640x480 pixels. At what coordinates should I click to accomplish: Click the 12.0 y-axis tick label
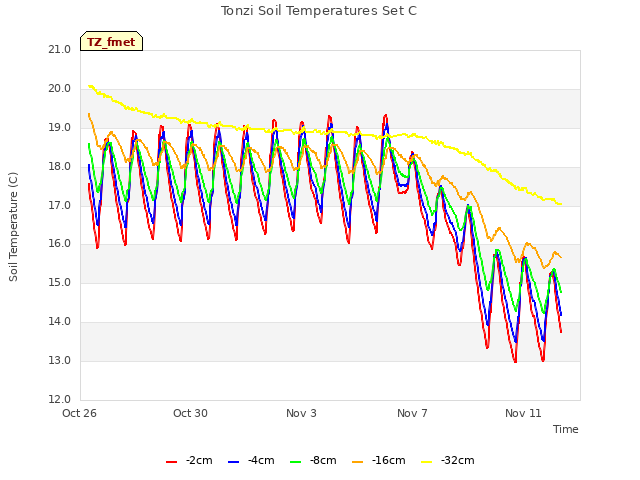click(x=60, y=399)
